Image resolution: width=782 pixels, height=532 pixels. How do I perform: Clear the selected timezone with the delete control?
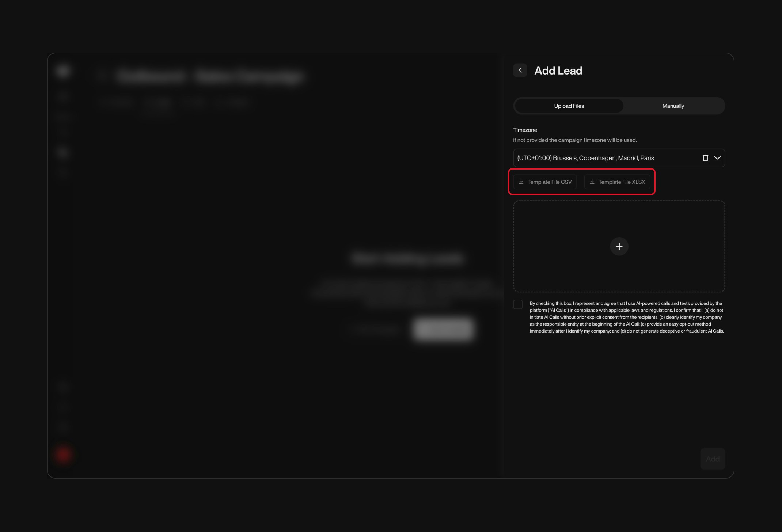705,158
